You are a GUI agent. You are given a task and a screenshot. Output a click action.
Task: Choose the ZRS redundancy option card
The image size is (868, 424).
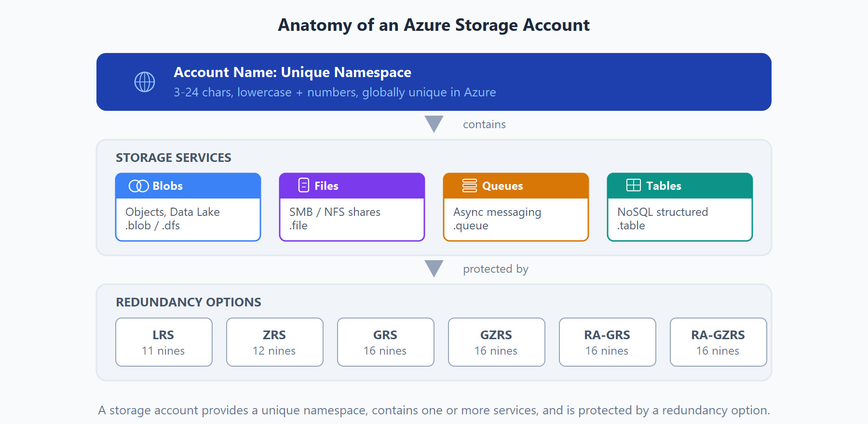(275, 342)
